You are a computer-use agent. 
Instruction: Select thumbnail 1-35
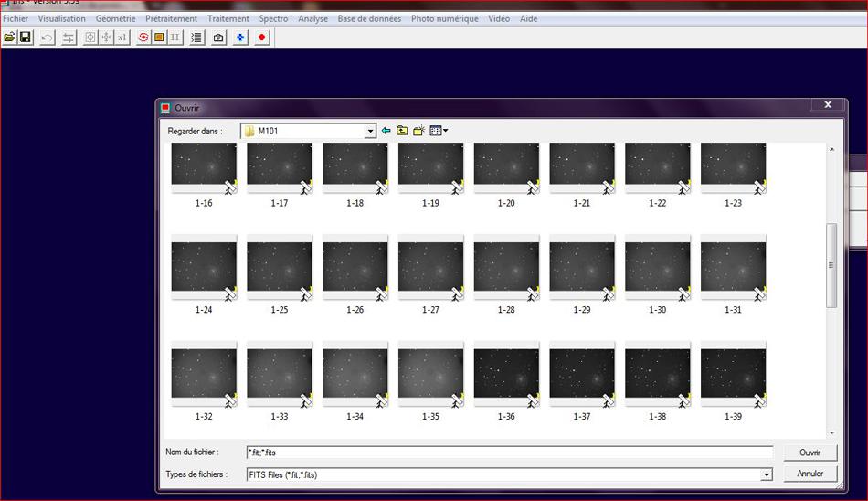pos(430,374)
